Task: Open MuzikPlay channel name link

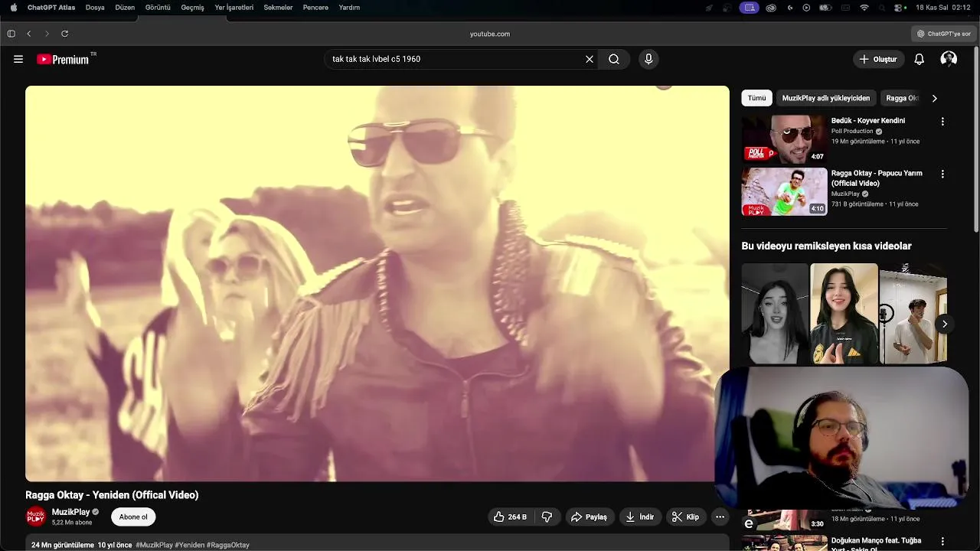Action: coord(71,512)
